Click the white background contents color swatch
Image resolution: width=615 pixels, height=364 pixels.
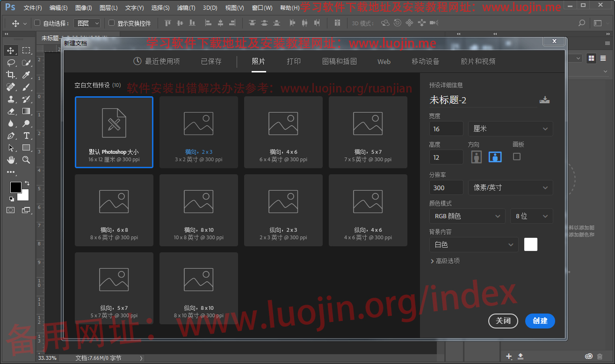point(531,244)
